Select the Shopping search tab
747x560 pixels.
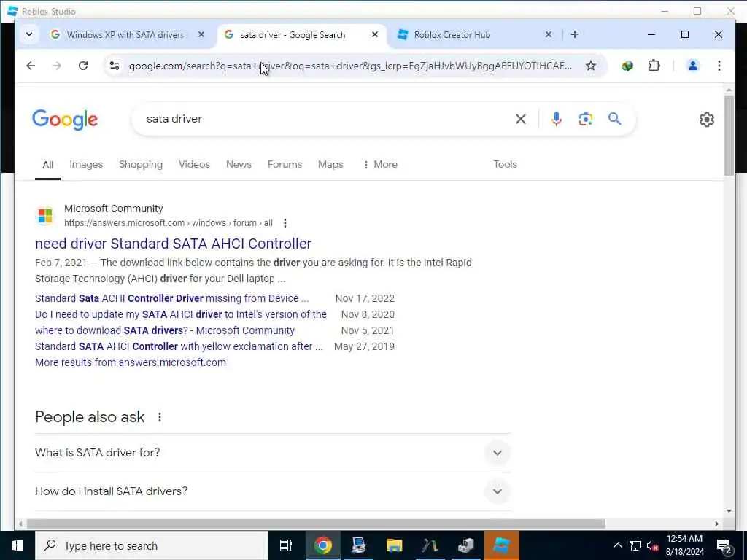click(141, 164)
